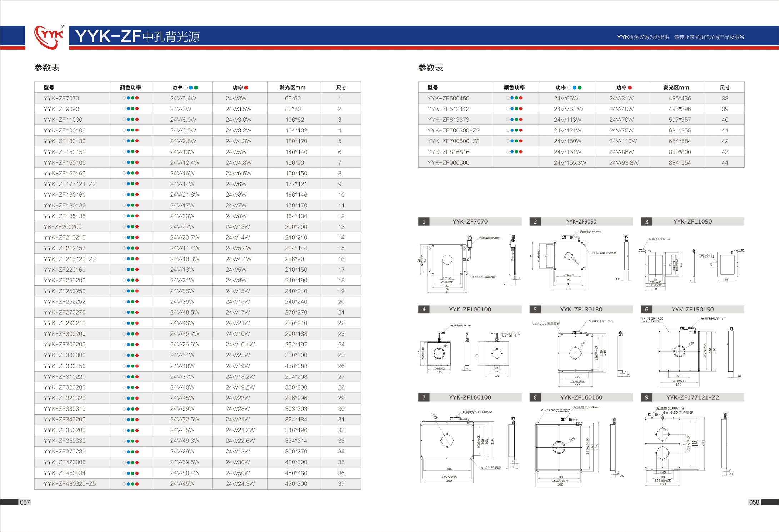The width and height of the screenshot is (779, 532).
Task: Click the 尺寸 column header in the right table
Action: [725, 87]
